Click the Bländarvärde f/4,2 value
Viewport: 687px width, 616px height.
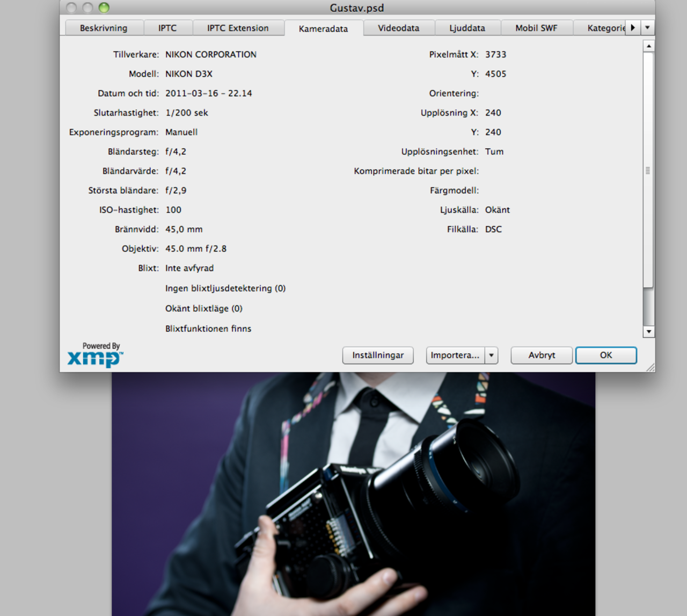click(176, 171)
